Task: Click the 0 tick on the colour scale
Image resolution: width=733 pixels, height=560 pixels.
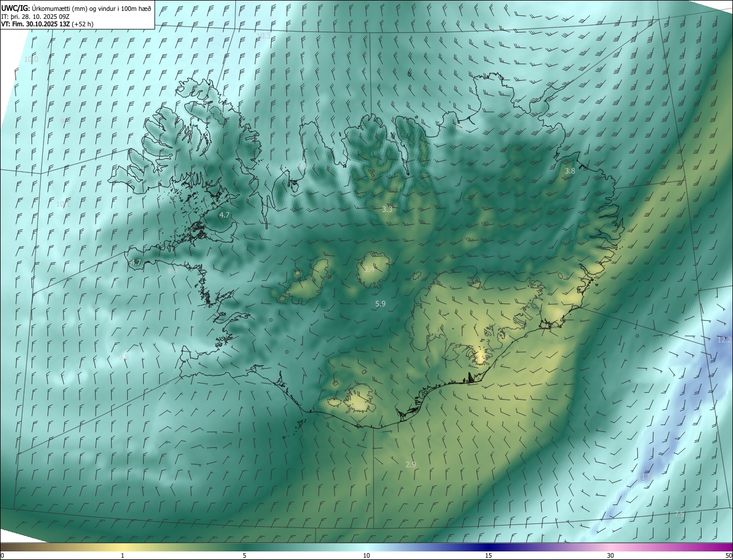Action: pos(2,555)
